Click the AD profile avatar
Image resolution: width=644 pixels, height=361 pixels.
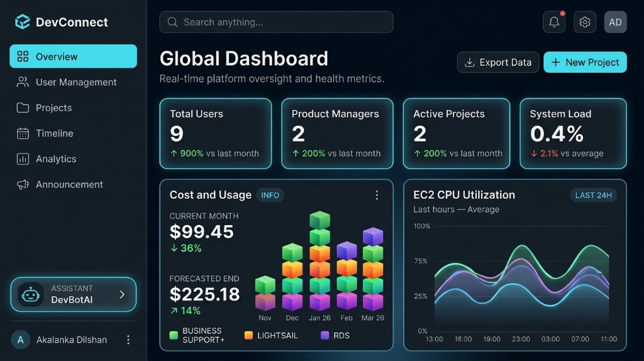pyautogui.click(x=615, y=22)
